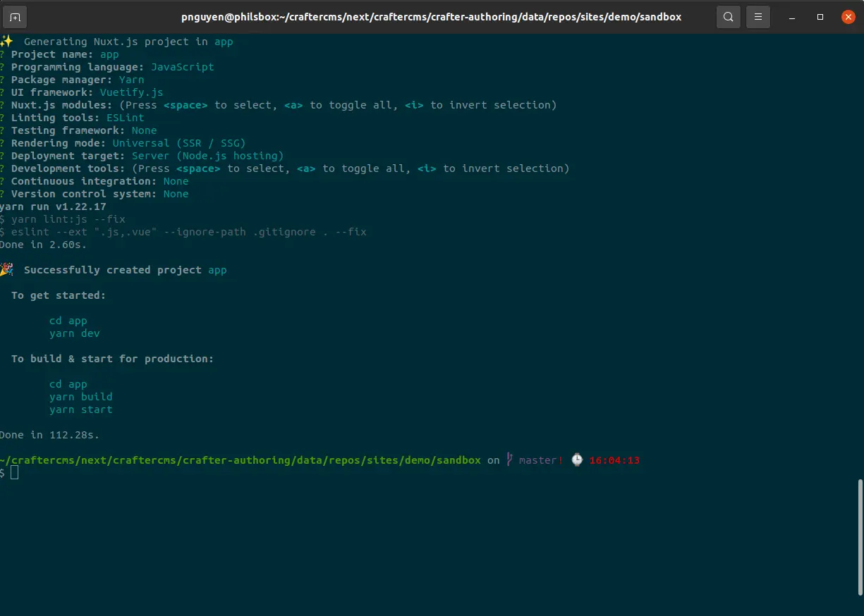
Task: Click the sparkles emoji before Generating
Action: tap(6, 42)
